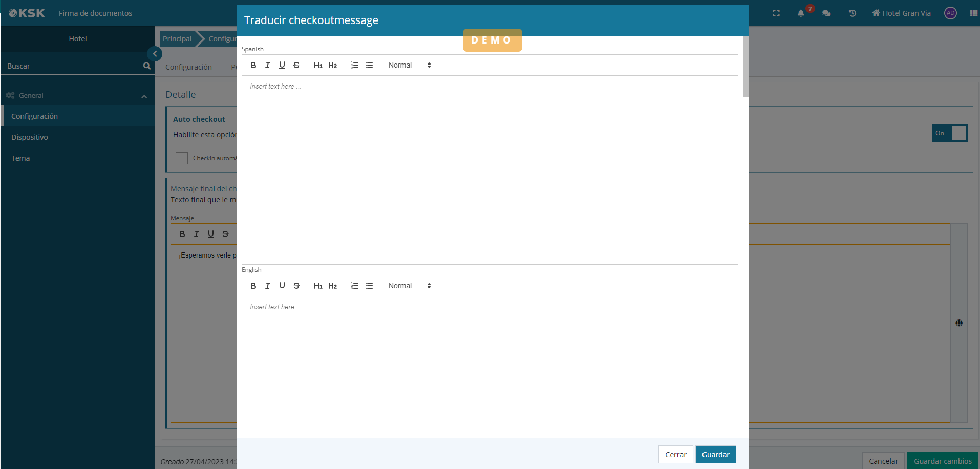The image size is (980, 469).
Task: Click the modal's vertical scrollbar
Action: (745, 67)
